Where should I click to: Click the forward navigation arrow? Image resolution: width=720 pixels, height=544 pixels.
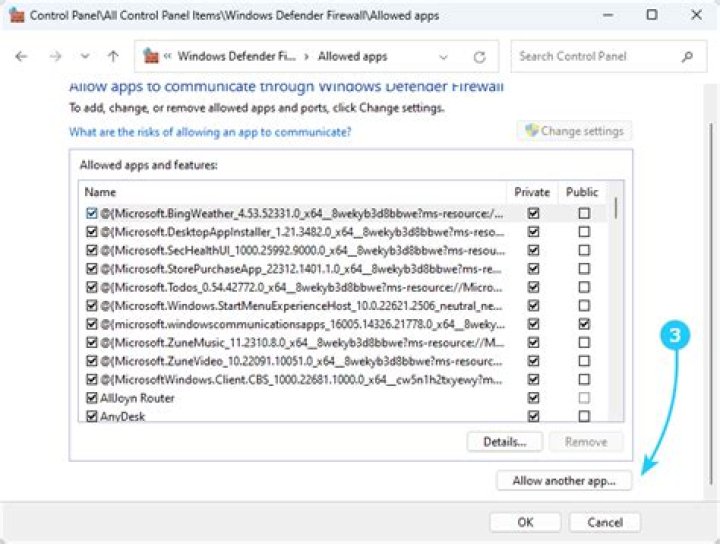tap(55, 56)
